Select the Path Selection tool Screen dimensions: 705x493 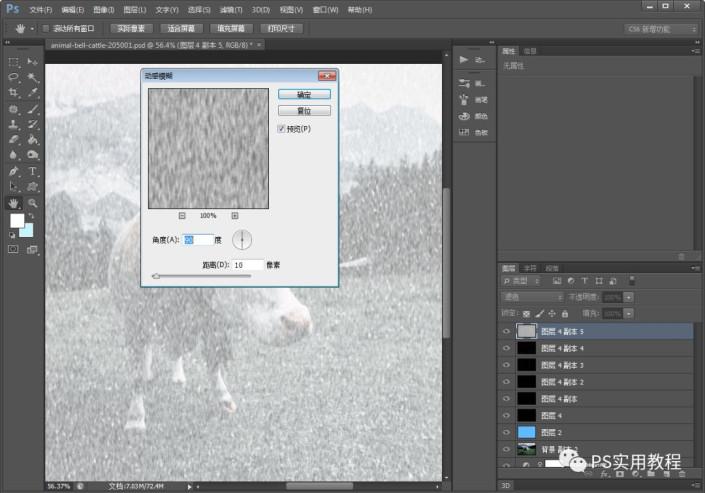(x=13, y=187)
